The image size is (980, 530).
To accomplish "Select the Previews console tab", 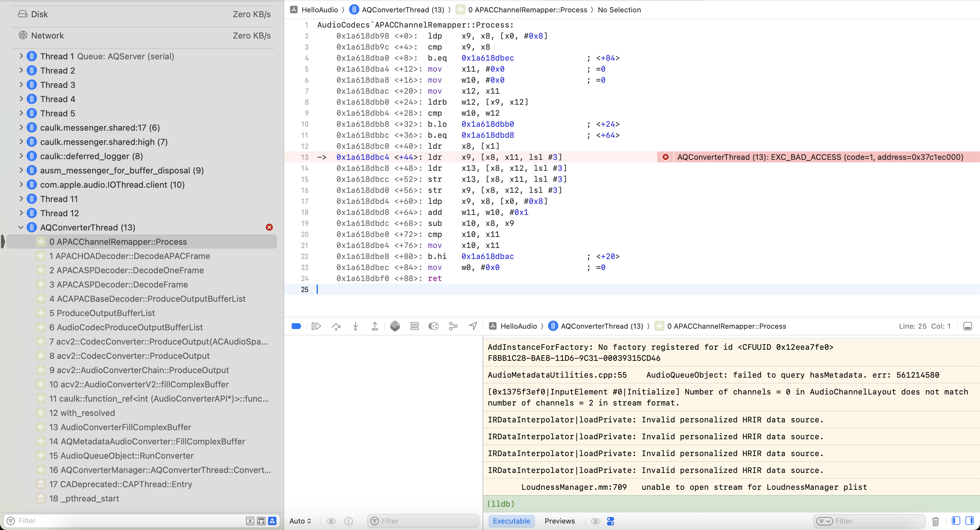I will pos(559,521).
